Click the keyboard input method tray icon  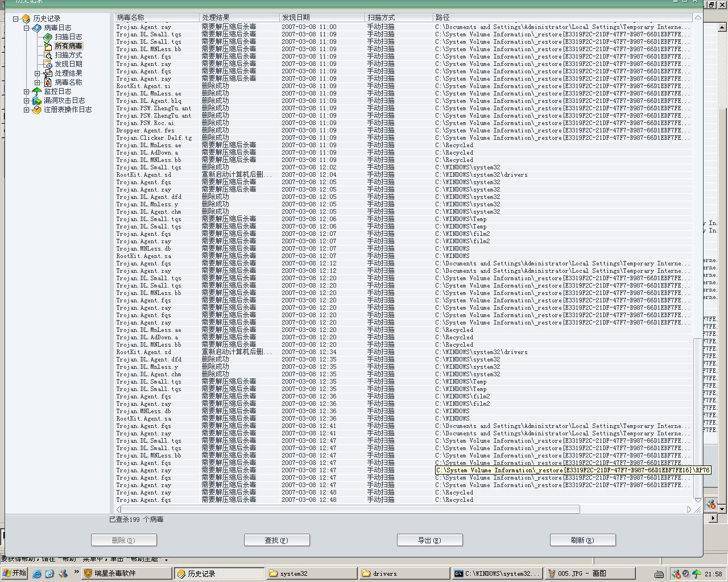pyautogui.click(x=659, y=574)
